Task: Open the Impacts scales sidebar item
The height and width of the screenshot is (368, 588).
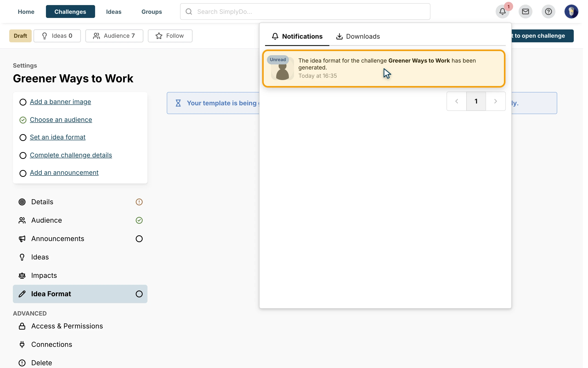Action: [x=80, y=276]
